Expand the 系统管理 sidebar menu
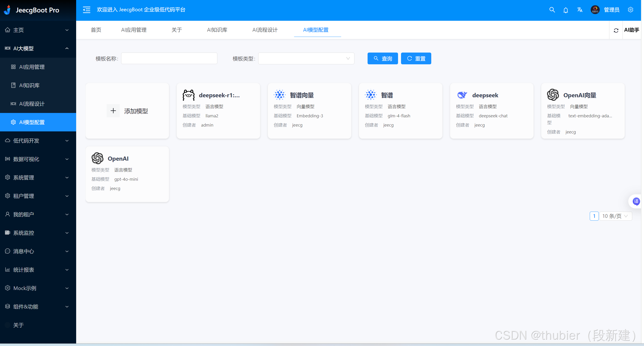644x346 pixels. click(x=38, y=178)
